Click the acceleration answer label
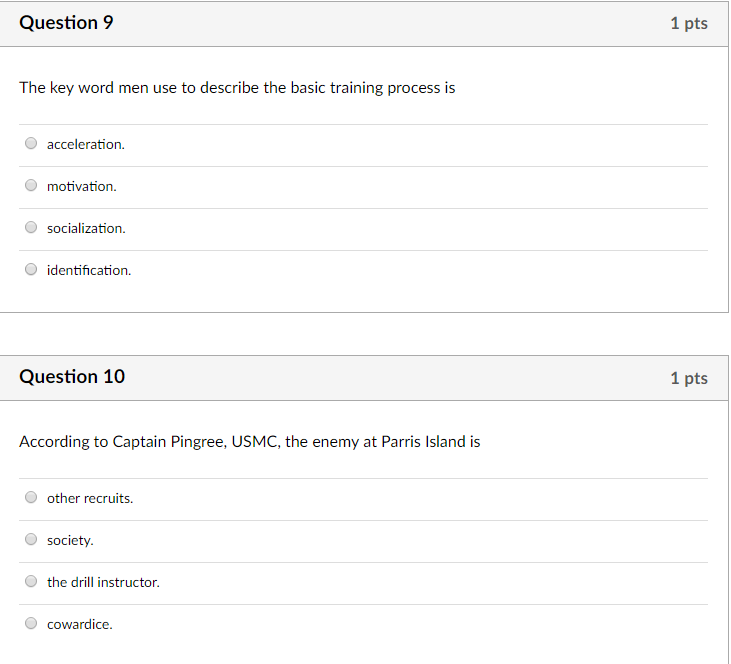This screenshot has height=664, width=731. click(x=86, y=145)
